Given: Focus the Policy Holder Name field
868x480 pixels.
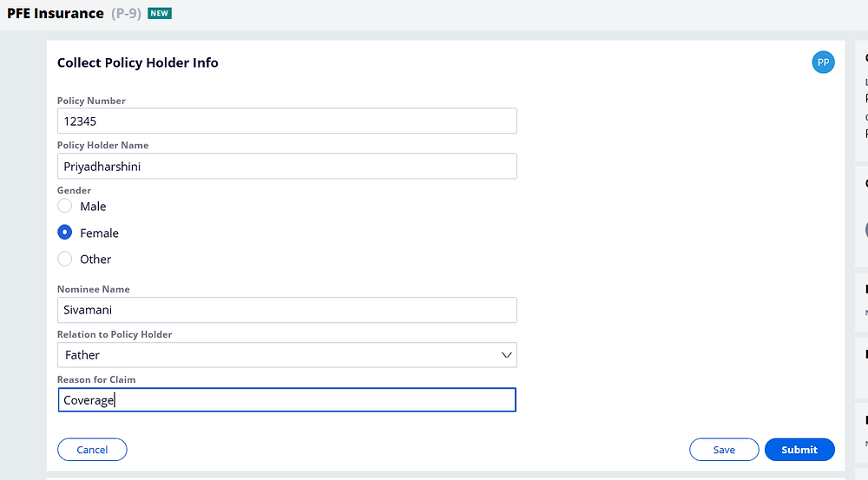Looking at the screenshot, I should (286, 166).
